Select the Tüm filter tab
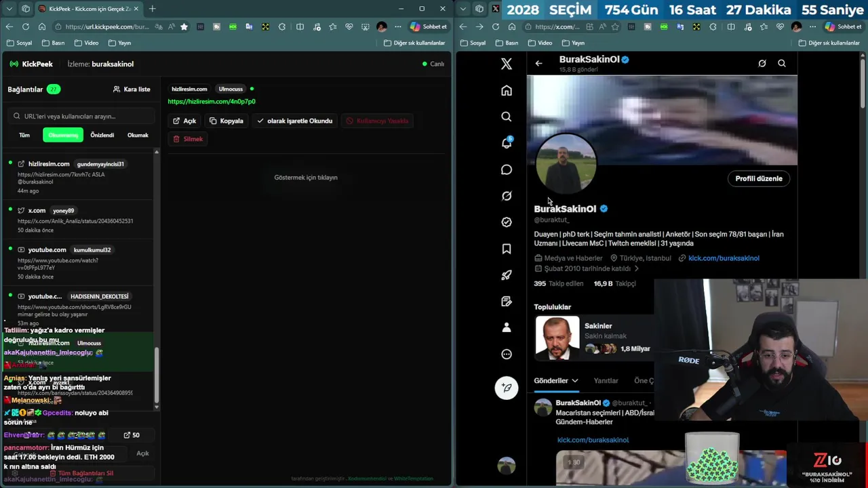Viewport: 868px width, 488px height. 24,135
